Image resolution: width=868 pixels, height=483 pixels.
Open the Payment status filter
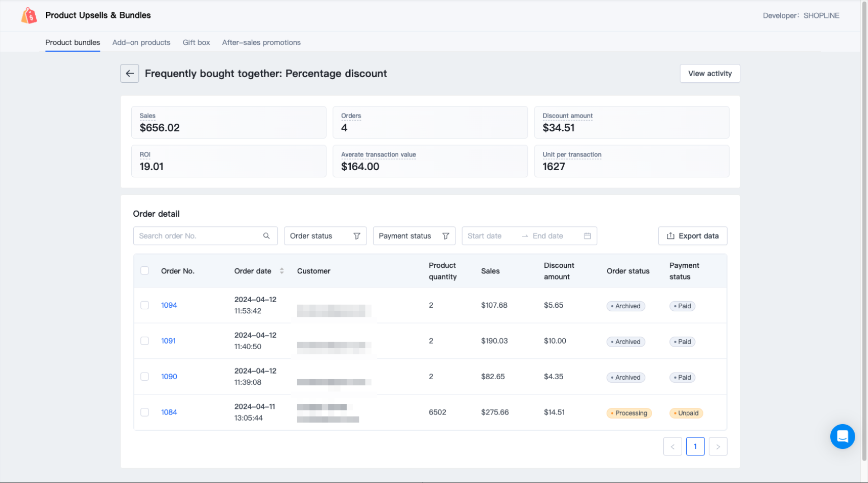(x=414, y=236)
